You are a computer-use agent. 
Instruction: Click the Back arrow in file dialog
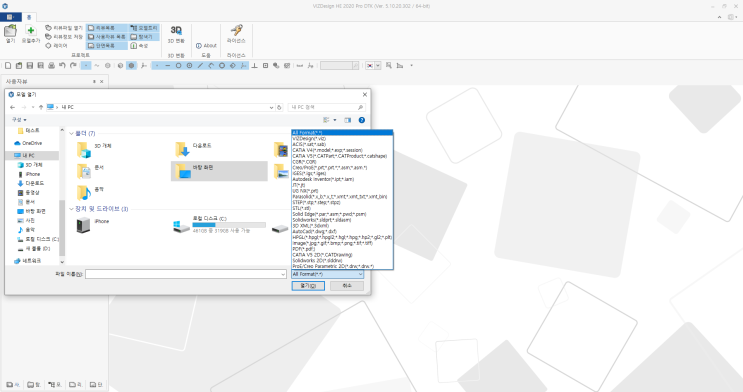tap(13, 107)
